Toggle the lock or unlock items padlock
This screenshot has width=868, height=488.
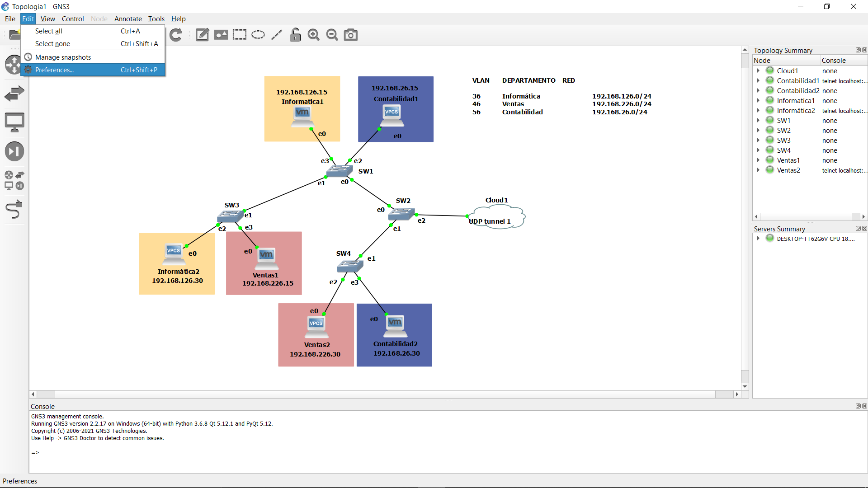(x=295, y=35)
